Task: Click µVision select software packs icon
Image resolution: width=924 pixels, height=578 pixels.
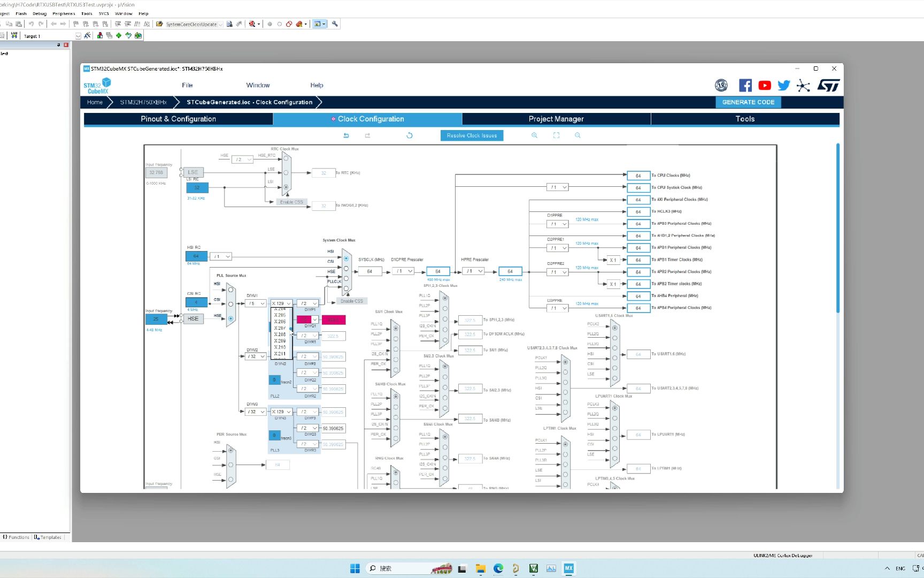Action: [128, 36]
